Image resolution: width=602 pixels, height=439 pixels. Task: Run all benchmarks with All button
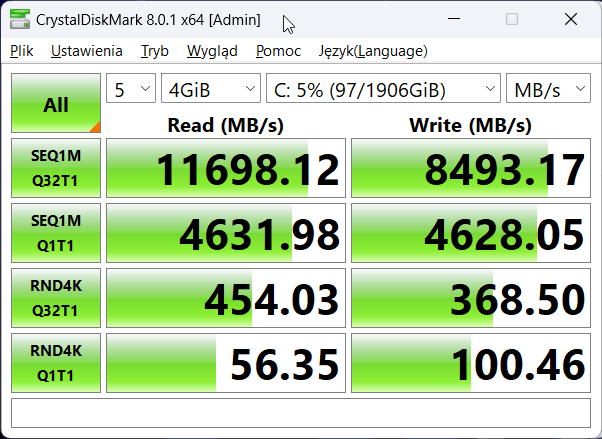[56, 104]
